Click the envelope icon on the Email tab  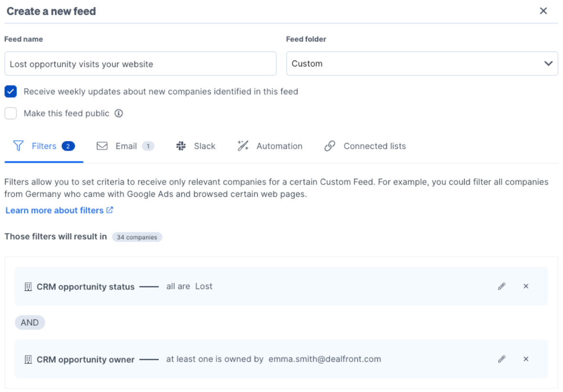click(102, 146)
